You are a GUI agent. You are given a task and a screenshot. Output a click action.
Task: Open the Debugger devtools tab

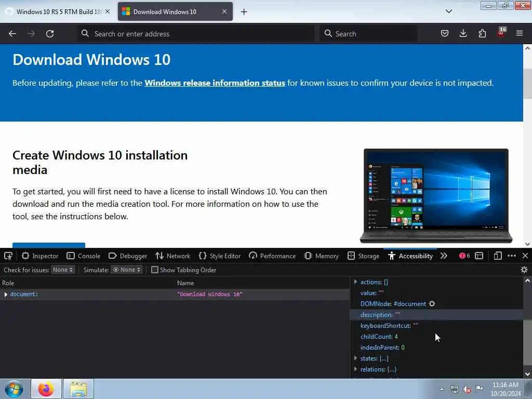128,256
